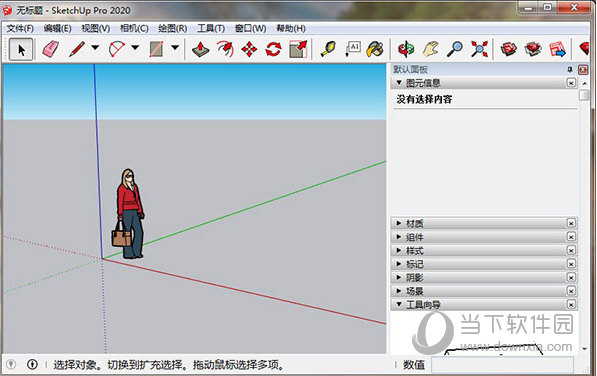Click the question mark status bar icon
This screenshot has height=376, width=597.
[x=11, y=365]
